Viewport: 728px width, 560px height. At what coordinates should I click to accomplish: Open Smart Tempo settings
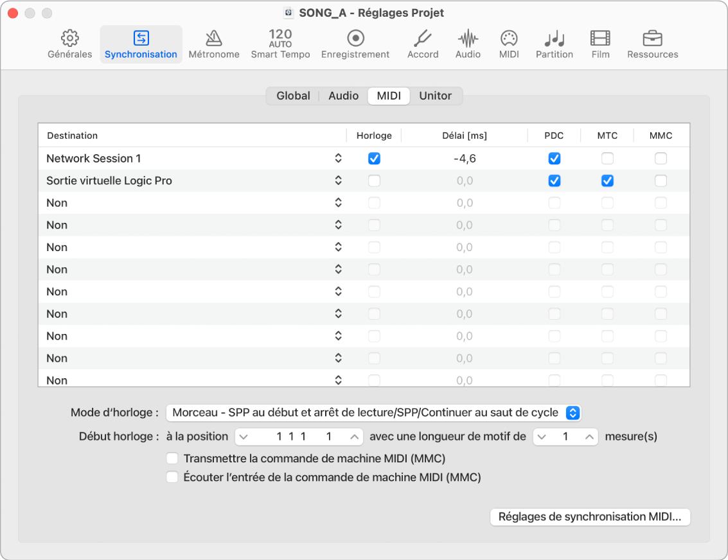[x=280, y=44]
